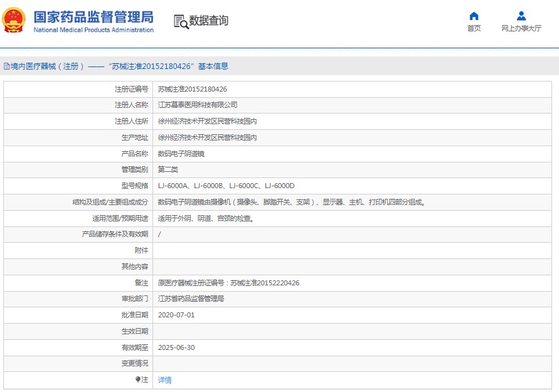Image resolution: width=559 pixels, height=392 pixels.
Task: Click the document icon before 境内医疗器械
Action: 6,66
